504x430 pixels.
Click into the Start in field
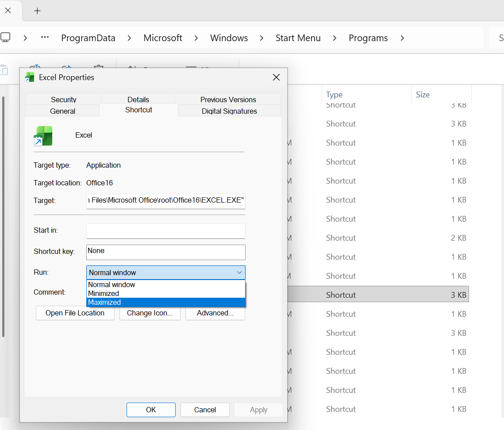point(166,231)
